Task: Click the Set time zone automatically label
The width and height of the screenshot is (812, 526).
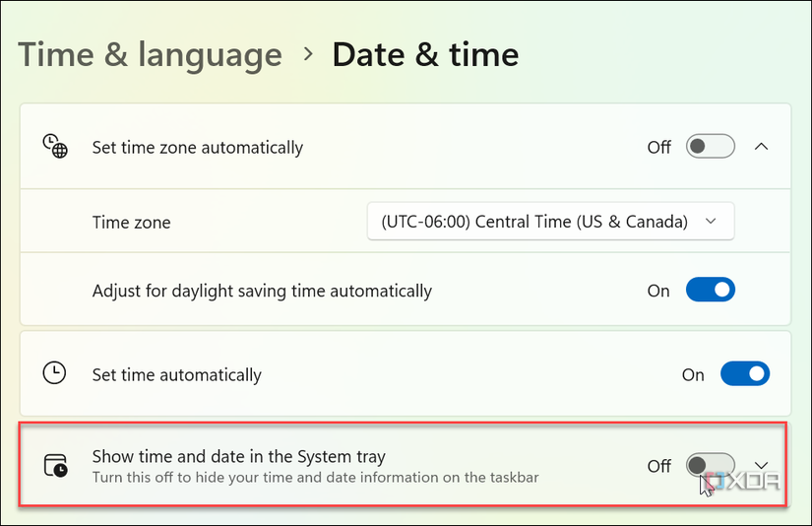Action: (197, 148)
